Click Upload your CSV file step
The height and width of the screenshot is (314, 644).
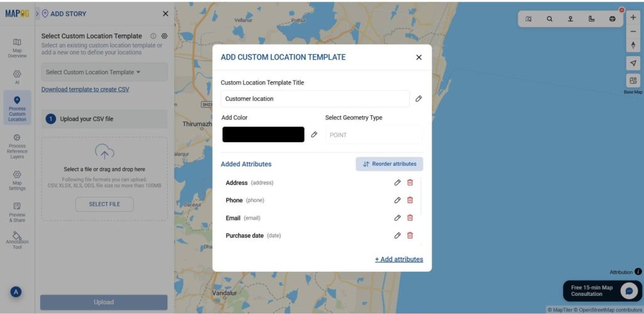[x=104, y=119]
